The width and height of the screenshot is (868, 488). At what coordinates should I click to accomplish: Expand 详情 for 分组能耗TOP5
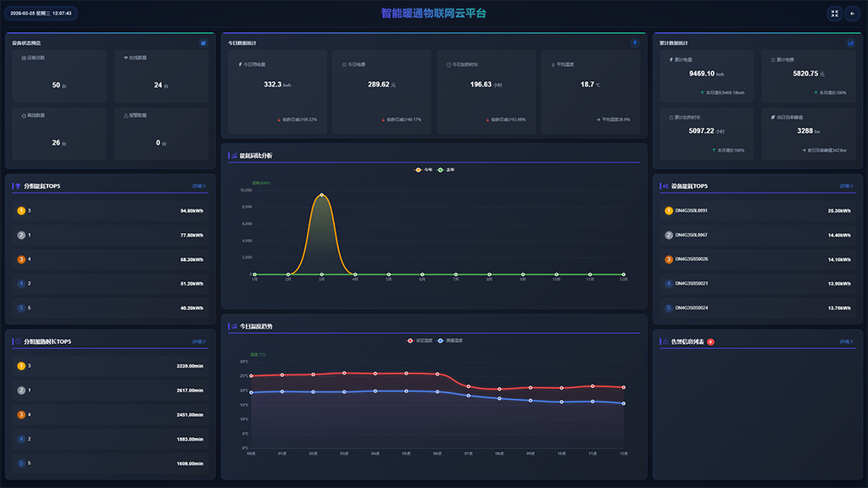click(198, 186)
